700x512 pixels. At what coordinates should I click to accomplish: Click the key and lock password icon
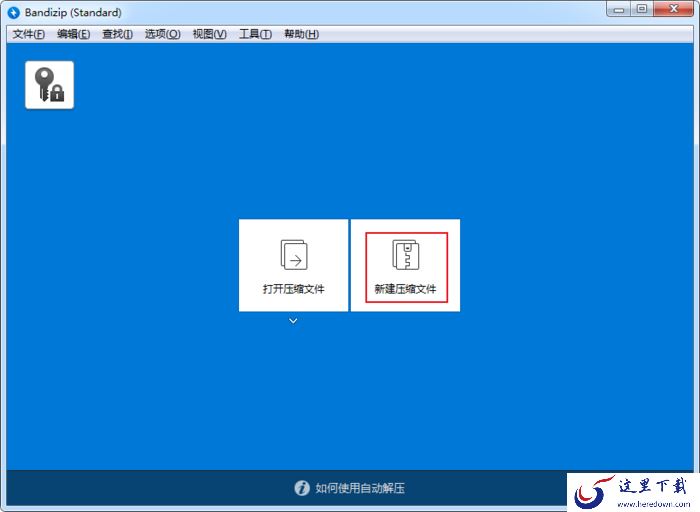point(50,85)
